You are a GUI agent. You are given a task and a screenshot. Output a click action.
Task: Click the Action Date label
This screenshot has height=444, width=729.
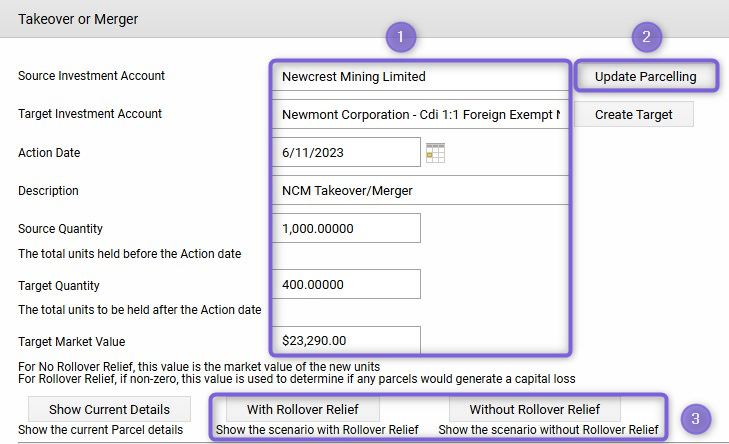49,152
